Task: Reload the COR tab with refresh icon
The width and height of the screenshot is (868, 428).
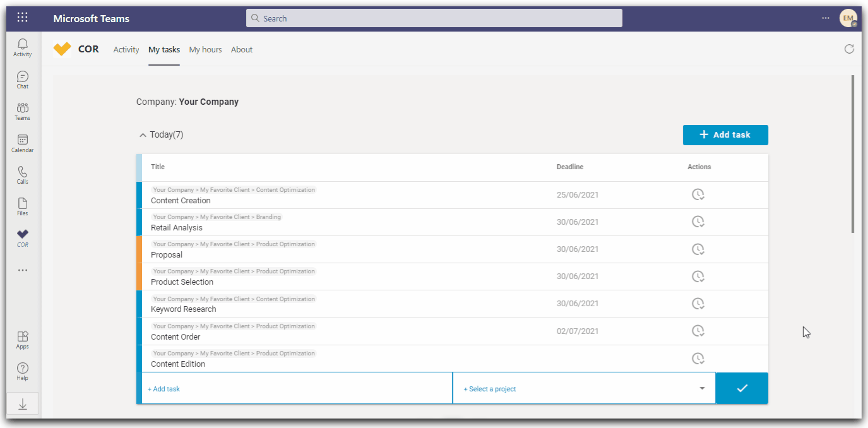Action: pyautogui.click(x=850, y=49)
